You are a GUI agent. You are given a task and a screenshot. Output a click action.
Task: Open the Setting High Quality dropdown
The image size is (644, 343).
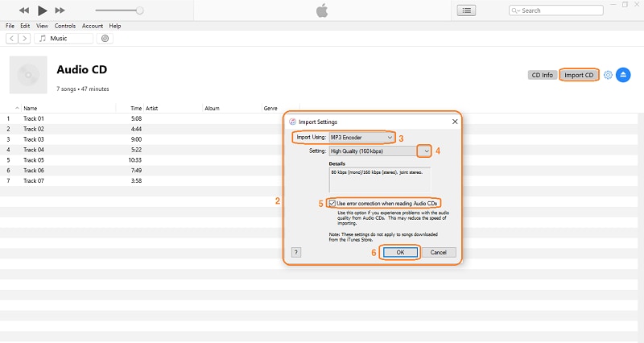tap(380, 151)
